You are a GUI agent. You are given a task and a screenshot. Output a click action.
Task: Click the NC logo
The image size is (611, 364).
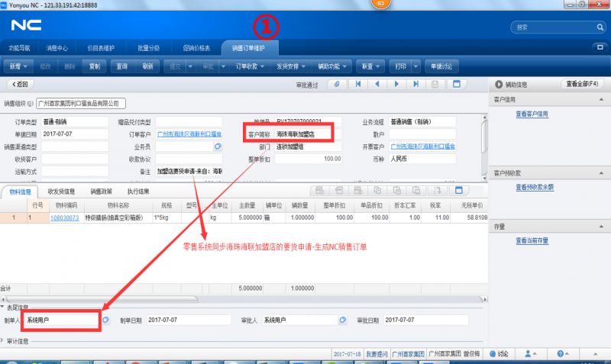pos(26,25)
